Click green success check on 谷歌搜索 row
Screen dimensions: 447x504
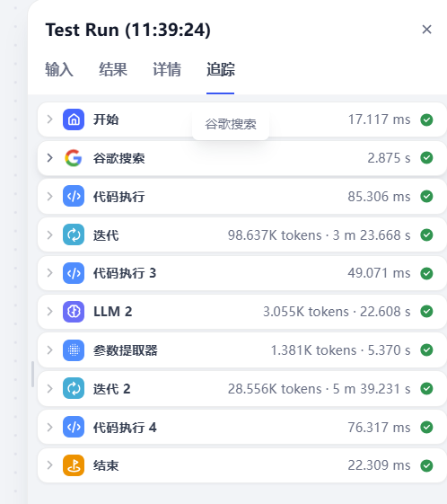pos(426,158)
